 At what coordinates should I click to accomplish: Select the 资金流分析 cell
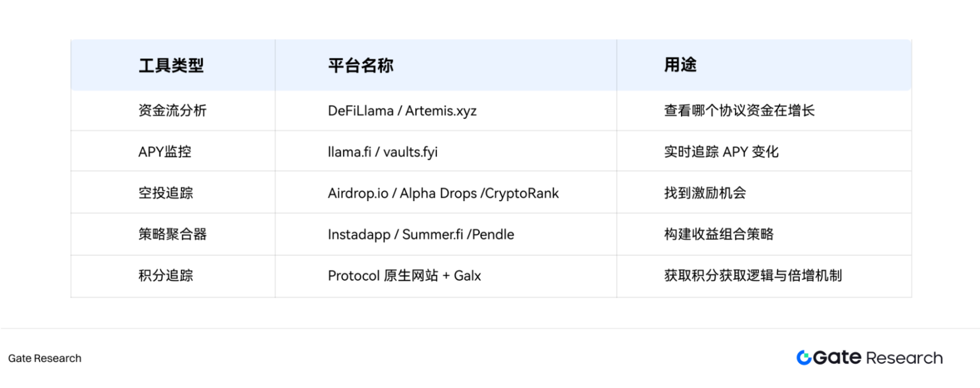point(172,111)
